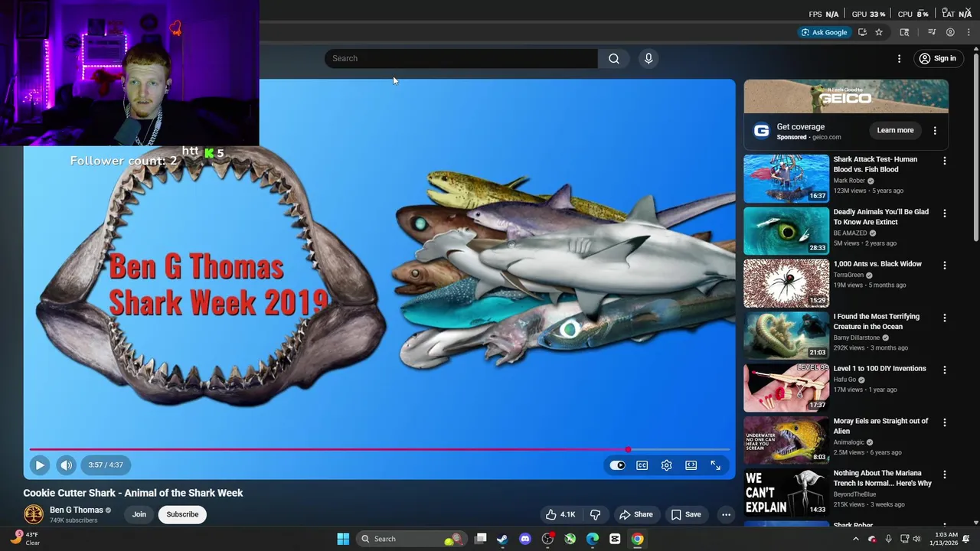
Task: Open 'Moray Eels are Straight out of Alien'
Action: click(x=880, y=426)
